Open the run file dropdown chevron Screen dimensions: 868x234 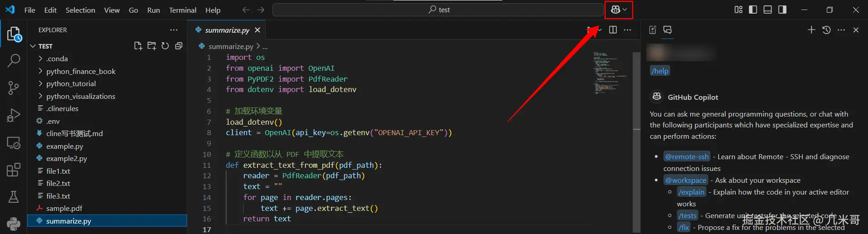pyautogui.click(x=600, y=30)
